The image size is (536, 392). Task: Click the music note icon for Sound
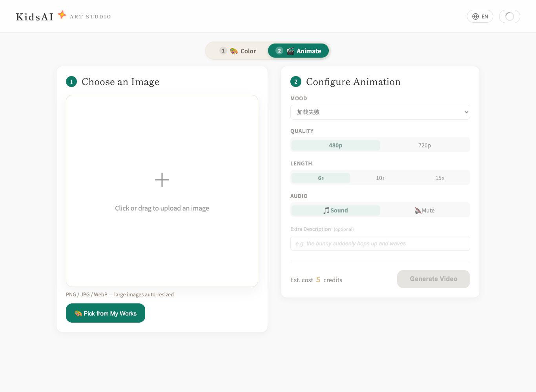(x=326, y=211)
